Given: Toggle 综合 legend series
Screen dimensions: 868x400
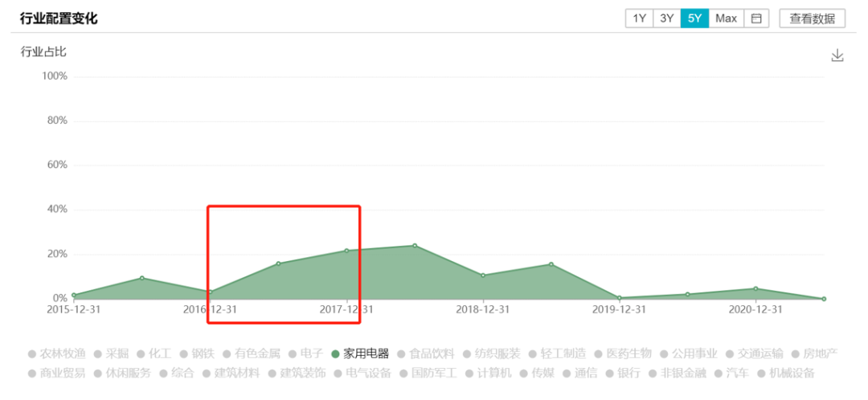Looking at the screenshot, I should point(177,373).
